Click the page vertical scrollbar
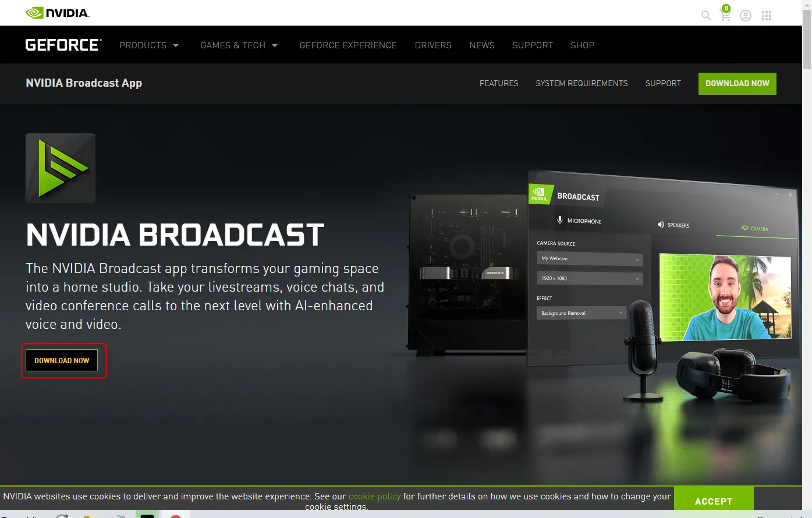Screen dimensions: 812x518 tap(807, 41)
